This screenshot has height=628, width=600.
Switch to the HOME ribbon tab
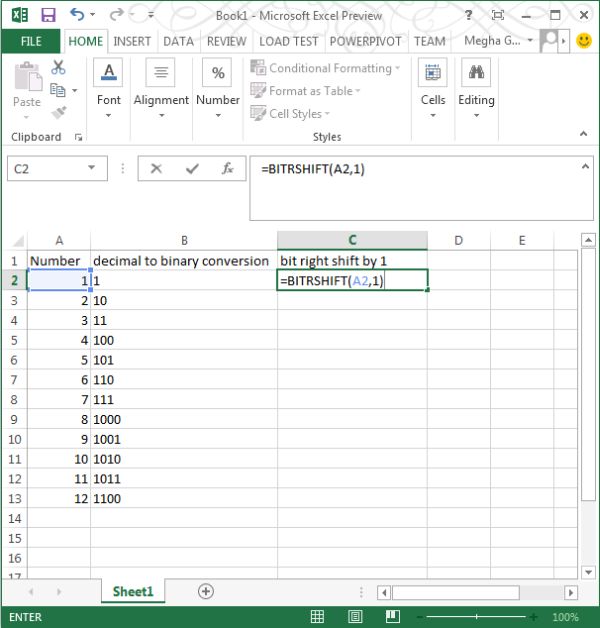tap(86, 41)
